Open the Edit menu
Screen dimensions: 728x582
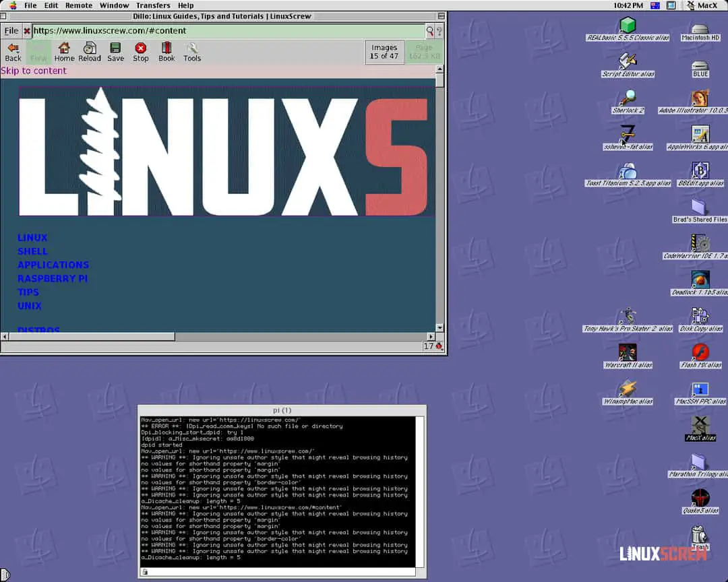51,5
